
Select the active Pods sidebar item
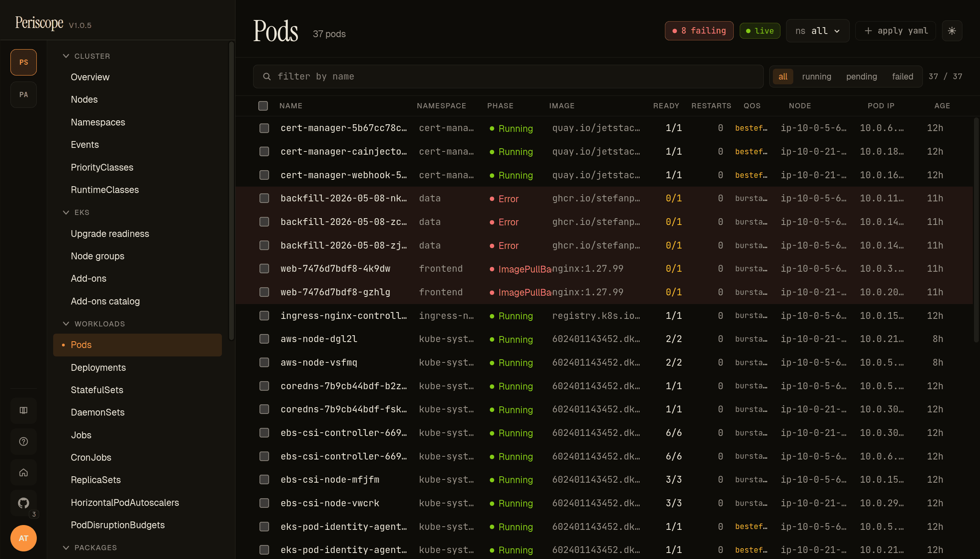tap(138, 345)
